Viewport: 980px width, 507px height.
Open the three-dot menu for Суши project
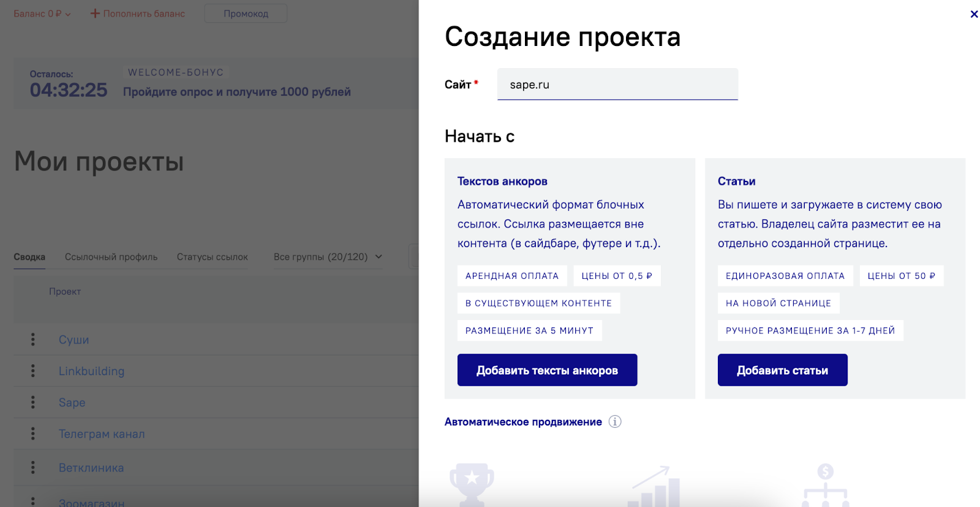[33, 340]
